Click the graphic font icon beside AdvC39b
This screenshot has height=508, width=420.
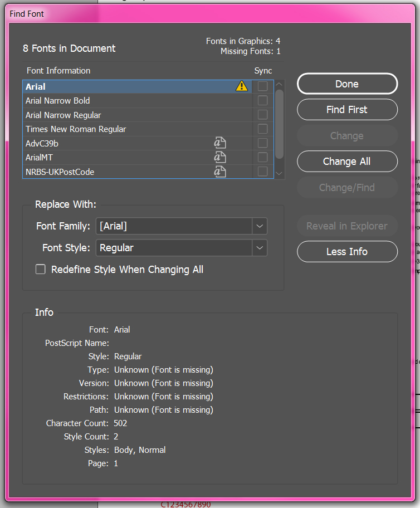tap(220, 143)
